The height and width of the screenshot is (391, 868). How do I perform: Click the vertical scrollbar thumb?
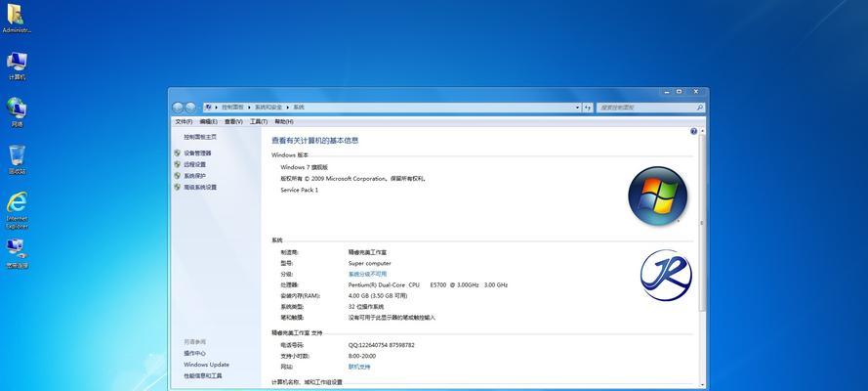point(703,223)
